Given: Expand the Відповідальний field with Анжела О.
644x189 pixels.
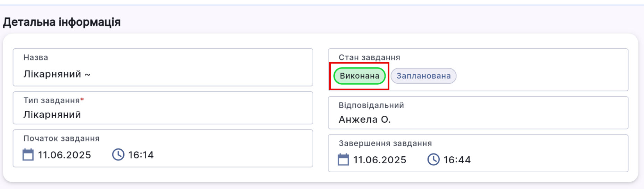Looking at the screenshot, I should [478, 119].
